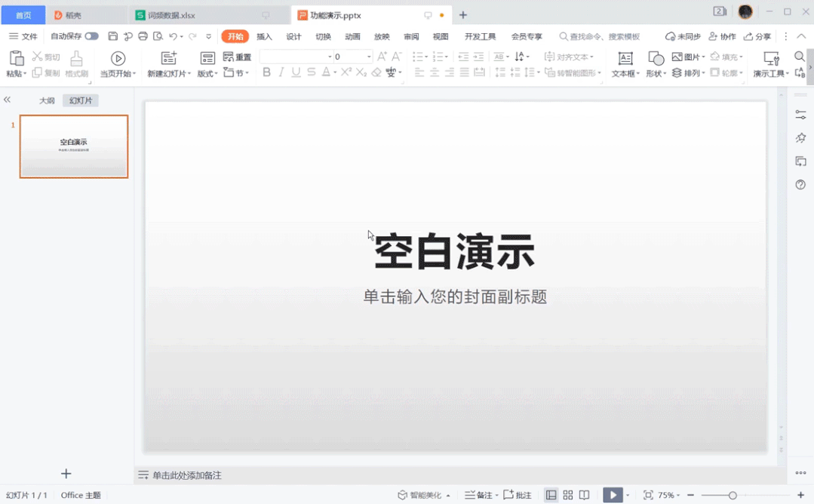Click the save icon in quick access toolbar
This screenshot has height=504, width=814.
pos(113,36)
